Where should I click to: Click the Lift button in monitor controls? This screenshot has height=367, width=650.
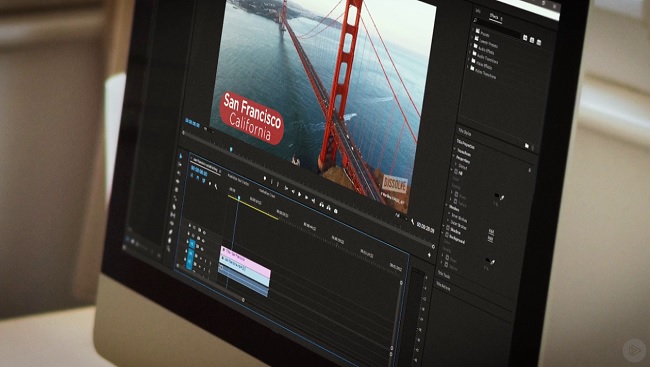[322, 204]
